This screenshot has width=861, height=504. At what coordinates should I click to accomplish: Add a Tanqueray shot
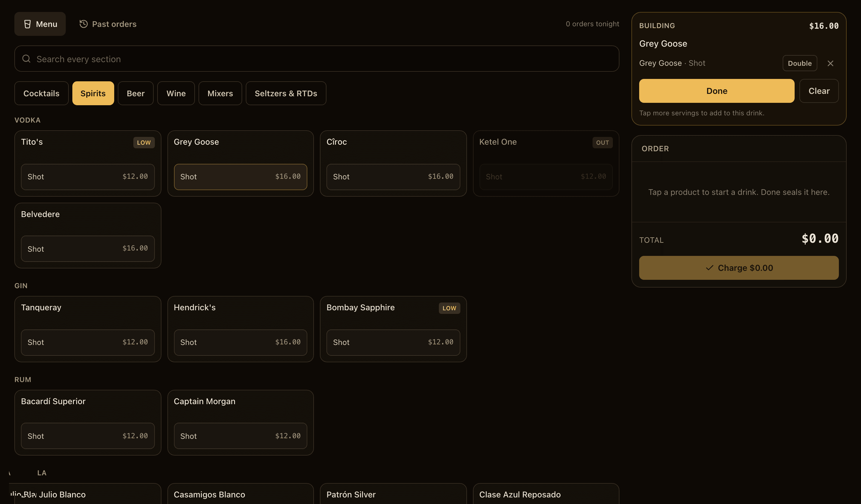(x=88, y=342)
